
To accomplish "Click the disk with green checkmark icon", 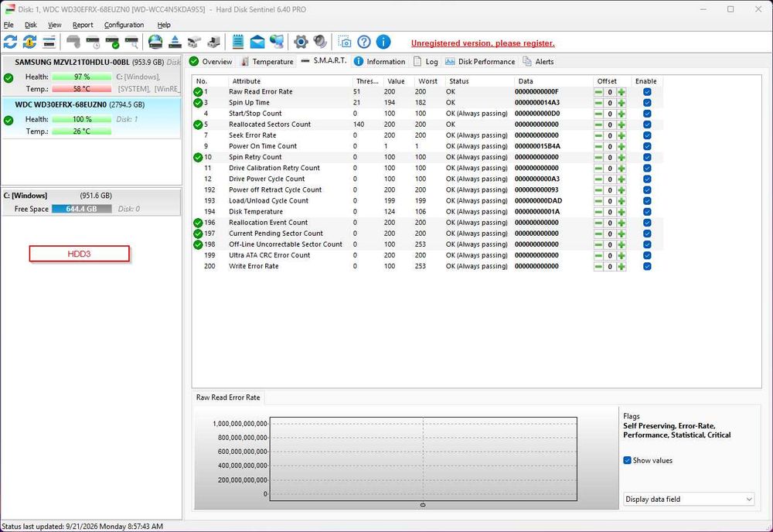I will click(112, 42).
